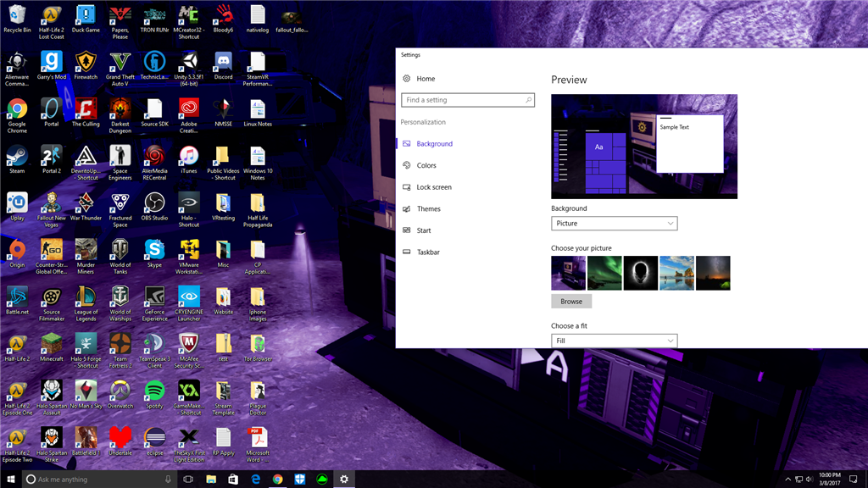Select the Counter-Strike Global Offensive icon
The height and width of the screenshot is (488, 868).
[x=52, y=258]
